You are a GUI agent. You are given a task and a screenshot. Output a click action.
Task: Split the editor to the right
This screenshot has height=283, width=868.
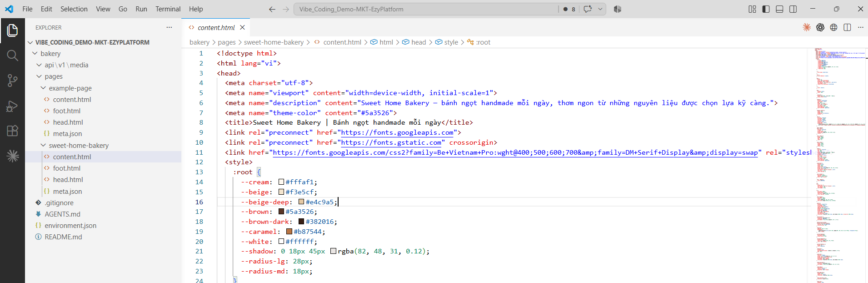847,27
